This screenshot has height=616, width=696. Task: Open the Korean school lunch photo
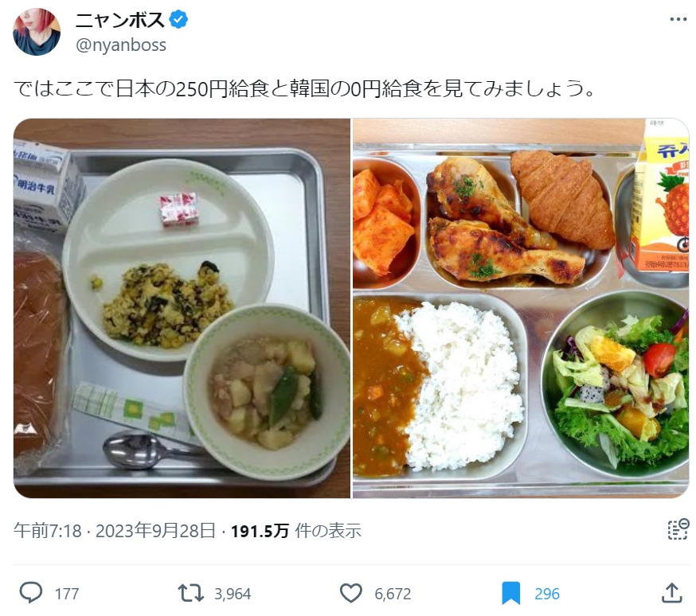tap(521, 308)
